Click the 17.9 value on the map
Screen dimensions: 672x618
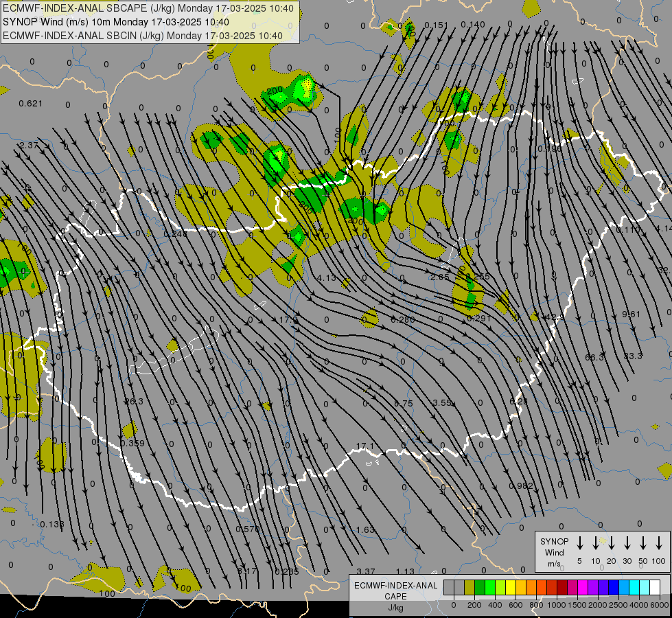point(288,320)
